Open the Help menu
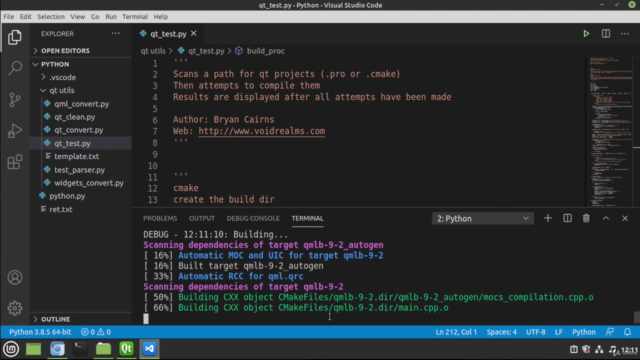 click(160, 17)
